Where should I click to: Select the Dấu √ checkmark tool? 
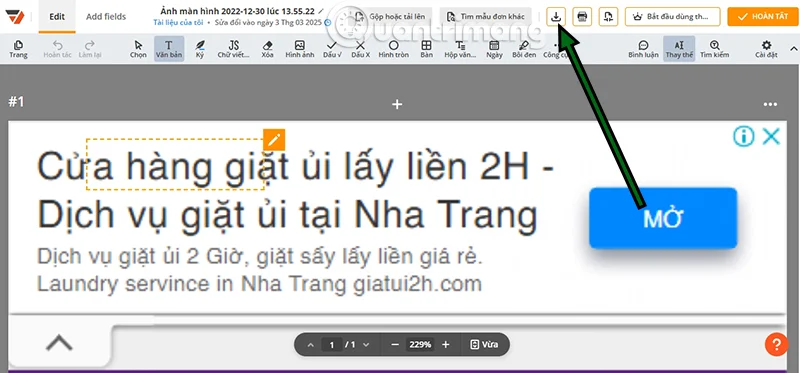coord(332,49)
